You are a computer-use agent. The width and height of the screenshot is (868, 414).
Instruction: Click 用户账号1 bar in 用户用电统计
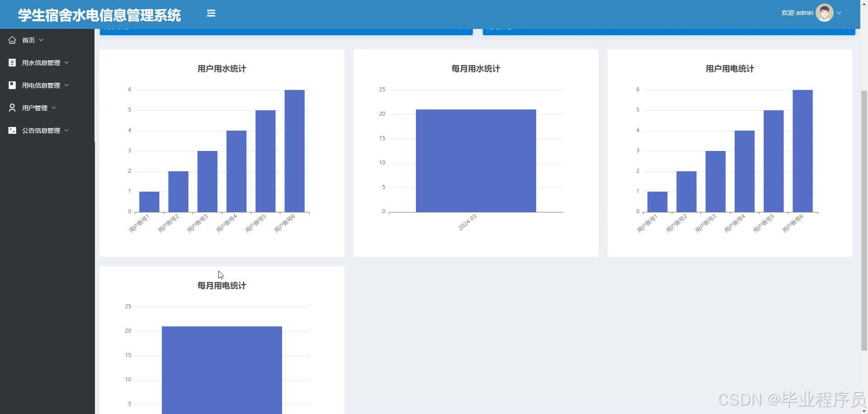657,202
